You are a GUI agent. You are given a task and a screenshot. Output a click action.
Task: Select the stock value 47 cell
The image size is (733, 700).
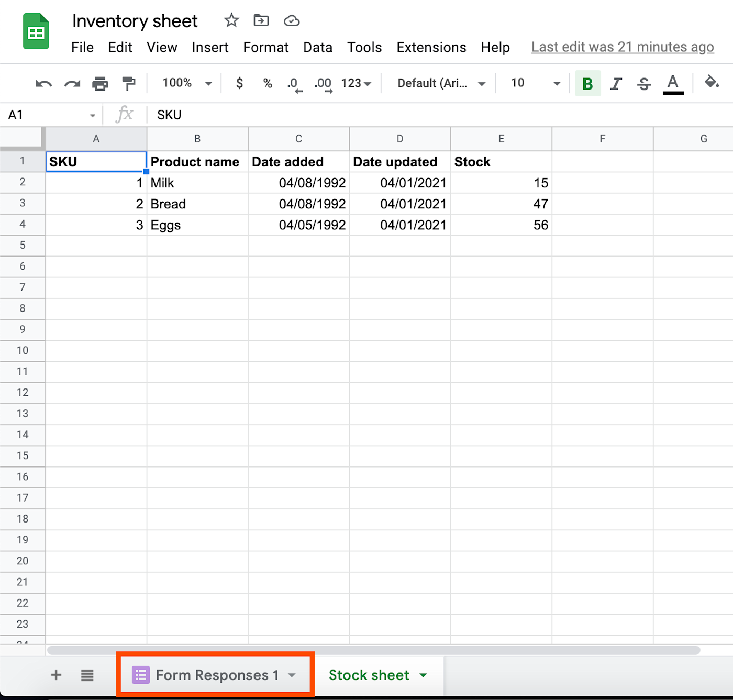click(x=502, y=204)
